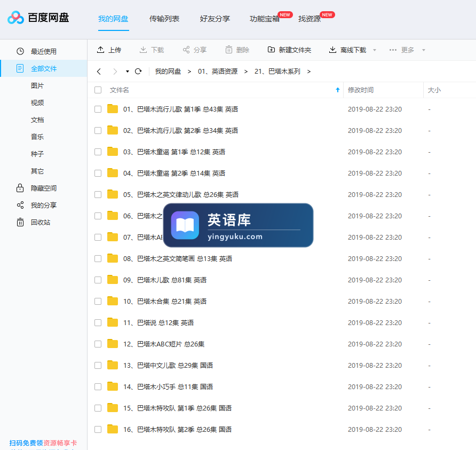
Task: Check the box for 03、巴塔木童谣 第1季
Action: [x=98, y=152]
